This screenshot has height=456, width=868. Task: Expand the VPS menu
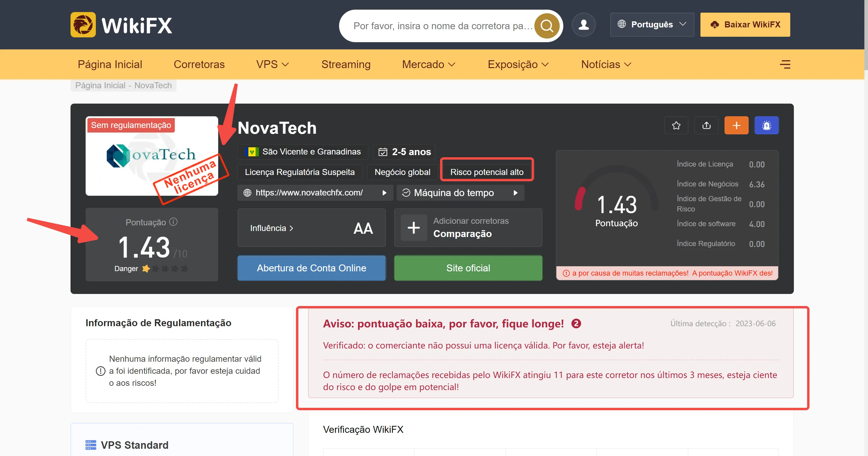point(272,64)
